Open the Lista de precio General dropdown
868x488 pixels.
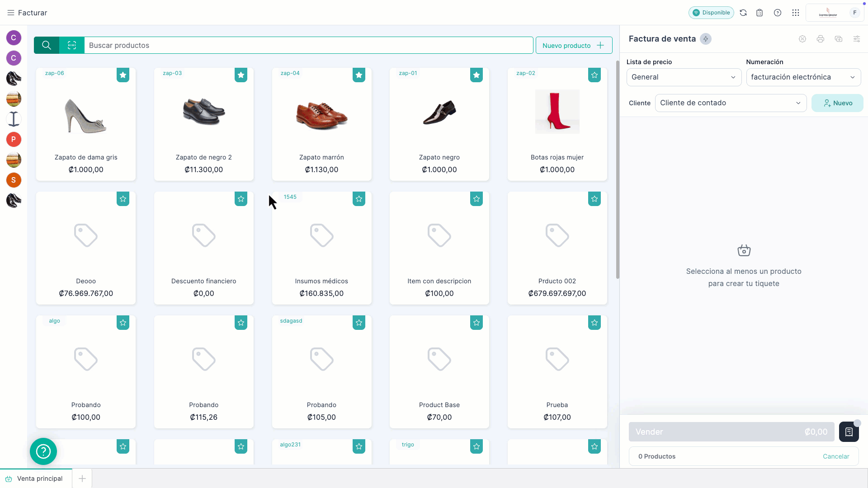pyautogui.click(x=684, y=77)
